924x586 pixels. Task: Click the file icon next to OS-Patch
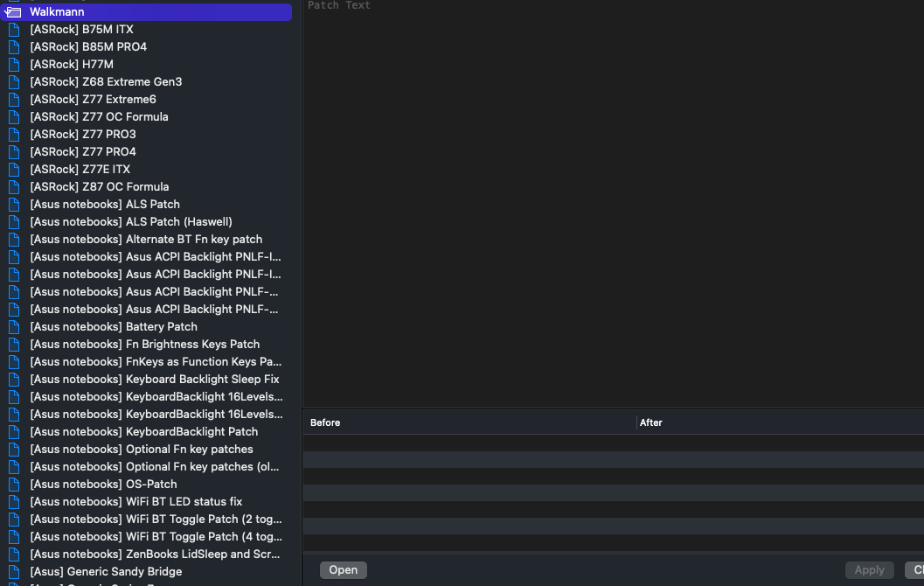click(x=14, y=485)
